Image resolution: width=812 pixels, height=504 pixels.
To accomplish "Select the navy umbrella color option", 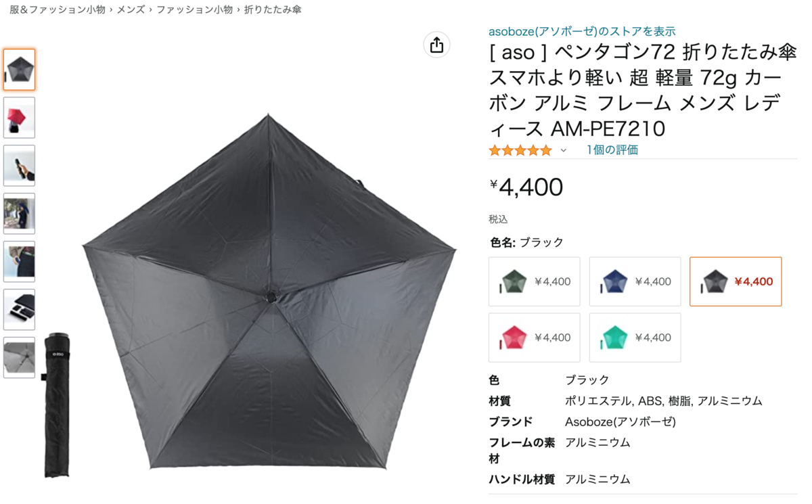I will (635, 281).
